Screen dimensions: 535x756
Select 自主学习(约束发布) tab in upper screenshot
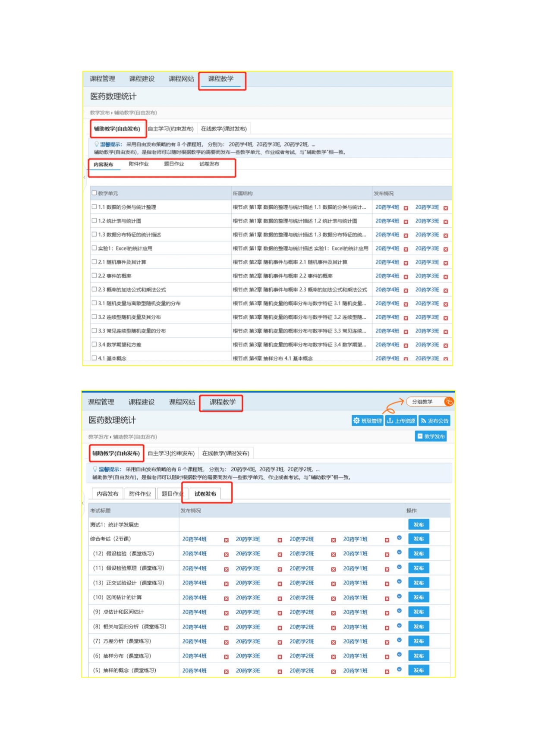170,129
